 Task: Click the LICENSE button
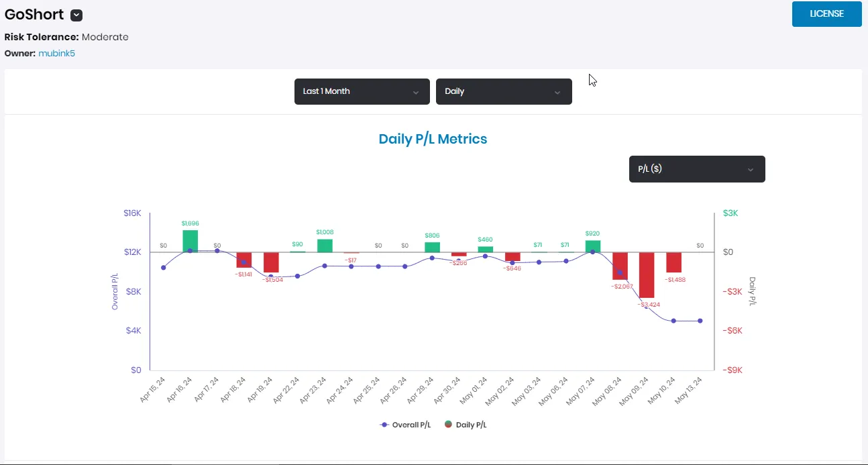click(826, 14)
